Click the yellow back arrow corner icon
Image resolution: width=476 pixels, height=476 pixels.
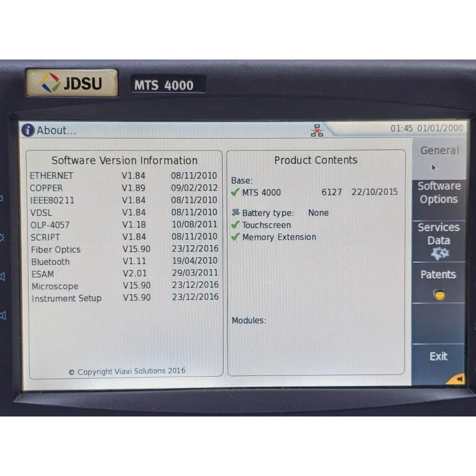[x=456, y=378]
